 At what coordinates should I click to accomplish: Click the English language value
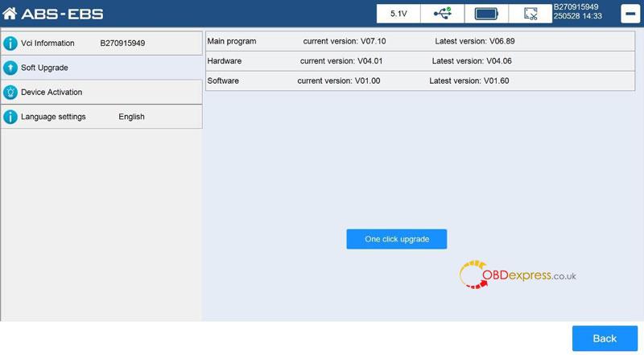pyautogui.click(x=131, y=117)
